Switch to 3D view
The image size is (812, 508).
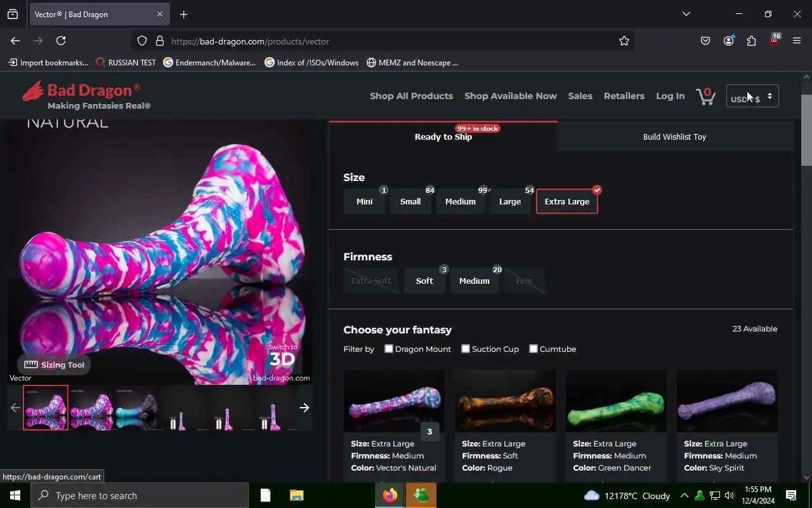pyautogui.click(x=282, y=356)
